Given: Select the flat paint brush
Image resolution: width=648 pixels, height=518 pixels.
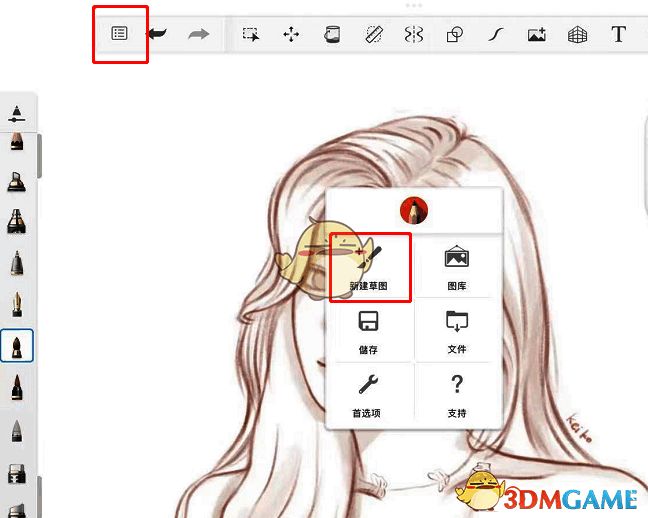Looking at the screenshot, I should [17, 474].
